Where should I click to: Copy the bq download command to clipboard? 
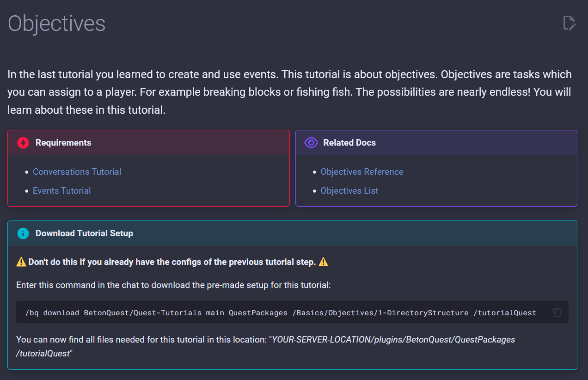pos(557,313)
